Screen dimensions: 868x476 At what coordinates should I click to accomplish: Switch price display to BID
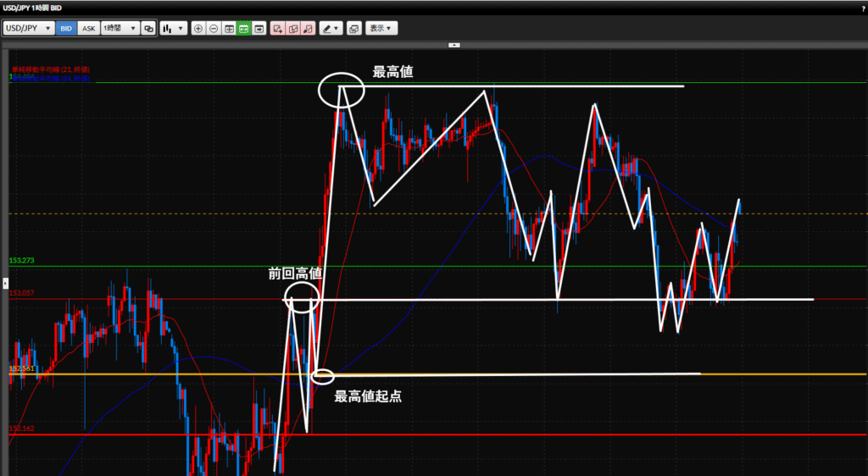[66, 28]
